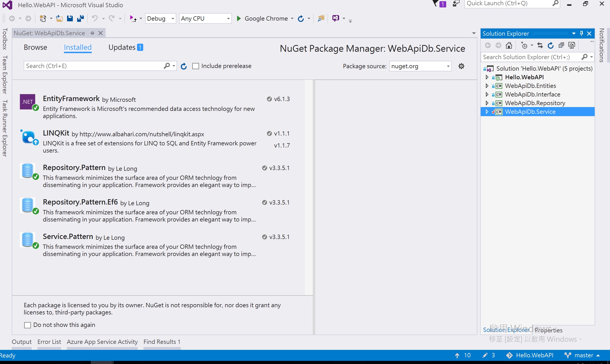Screen dimensions: 610x364
Task: Click the Navigate Forward arrow icon
Action: click(29, 18)
